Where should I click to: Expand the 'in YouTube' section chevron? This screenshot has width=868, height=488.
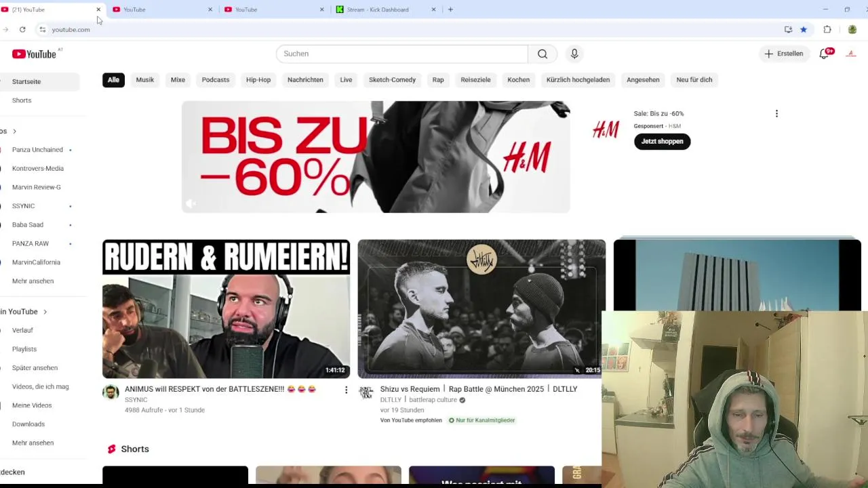pos(45,312)
